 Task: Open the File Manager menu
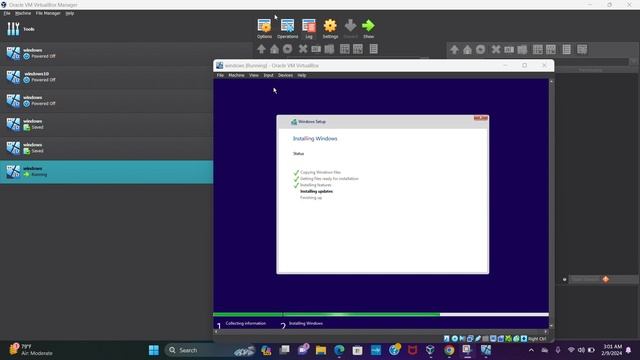point(48,13)
